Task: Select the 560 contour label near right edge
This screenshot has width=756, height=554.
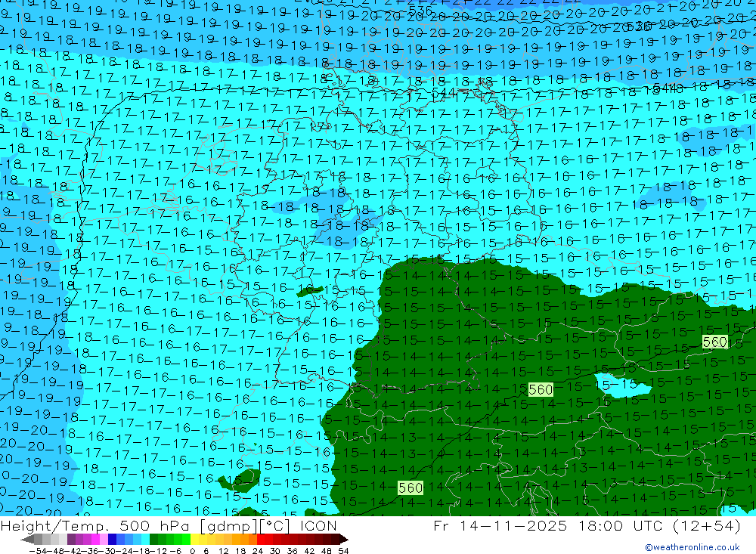Action: tap(715, 342)
